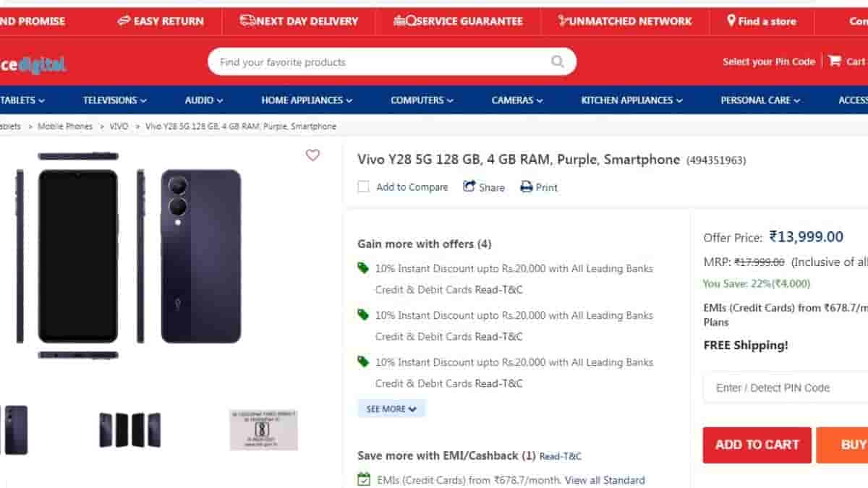Click the Share icon
Image resolution: width=868 pixels, height=488 pixels.
[x=469, y=187]
